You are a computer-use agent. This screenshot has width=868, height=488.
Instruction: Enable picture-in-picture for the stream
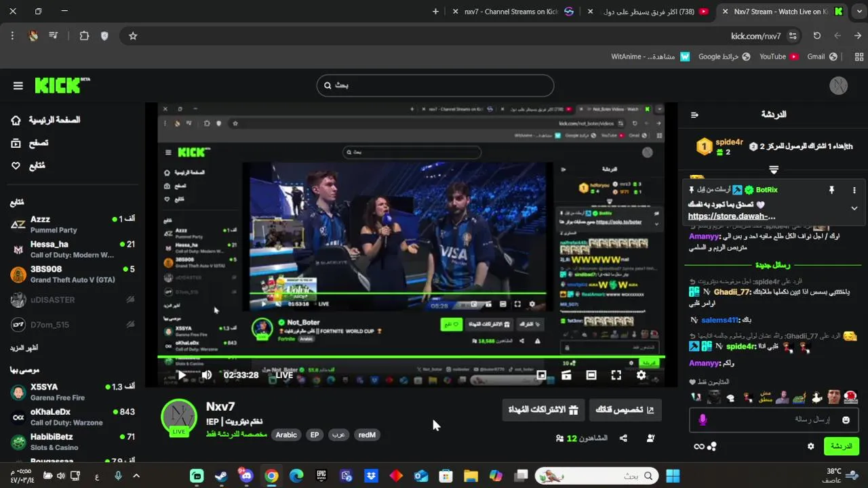pyautogui.click(x=541, y=375)
